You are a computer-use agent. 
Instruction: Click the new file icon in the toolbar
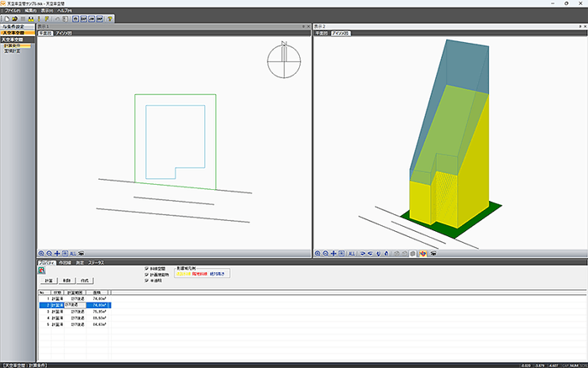5,17
